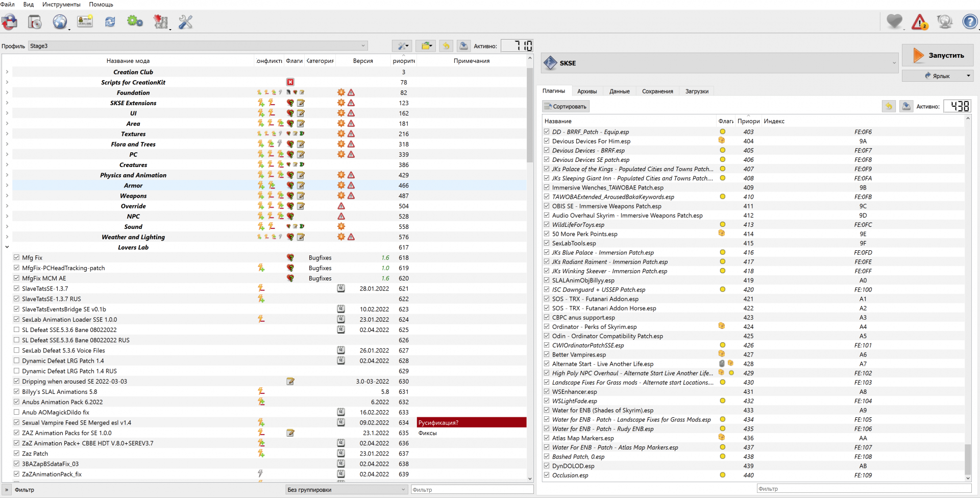
Task: Click the red warning notifications icon
Action: pyautogui.click(x=919, y=22)
